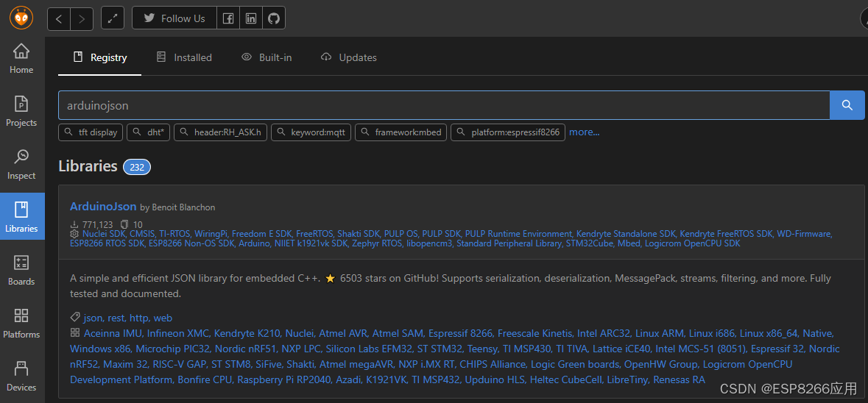The width and height of the screenshot is (868, 403).
Task: Select the 'framework:mbed' search suggestion
Action: click(401, 132)
